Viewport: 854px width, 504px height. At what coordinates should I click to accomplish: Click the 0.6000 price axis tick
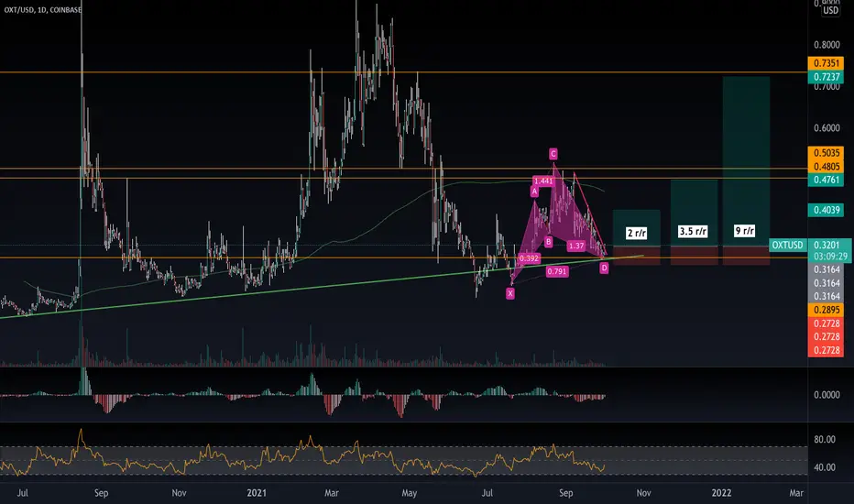[827, 127]
